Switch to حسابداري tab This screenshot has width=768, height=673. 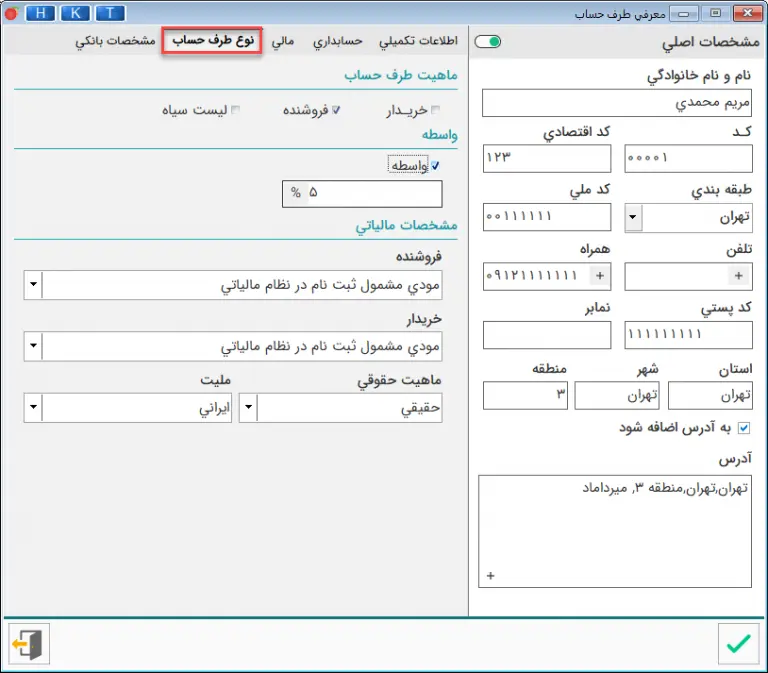(x=338, y=41)
